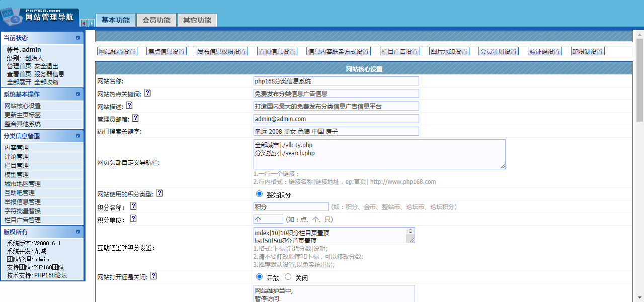Open help icon beside 网站描述
The height and width of the screenshot is (302, 644).
(129, 106)
